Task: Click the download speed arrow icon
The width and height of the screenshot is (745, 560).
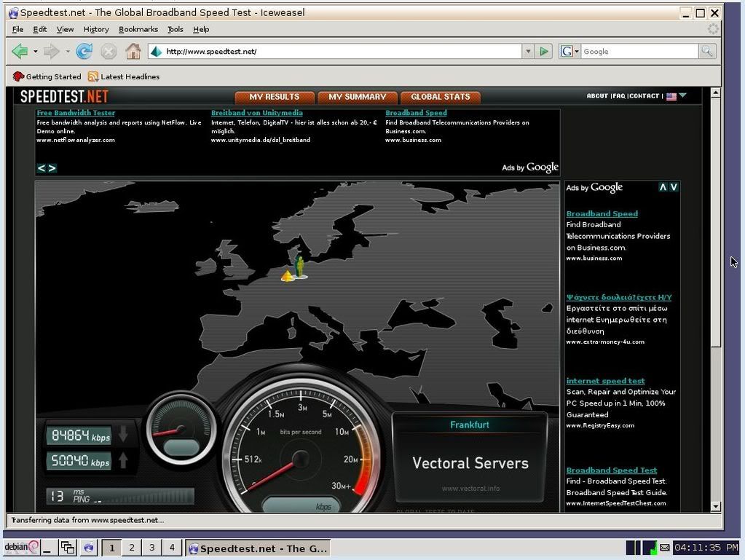Action: coord(123,434)
